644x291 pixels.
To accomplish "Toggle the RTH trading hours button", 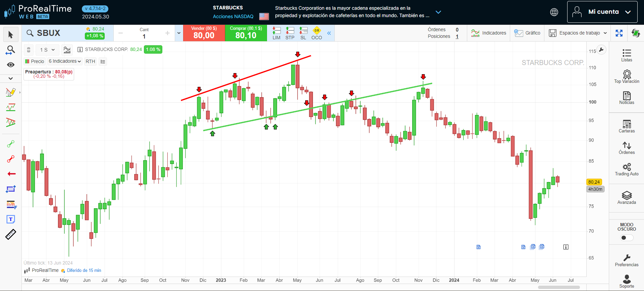I will (x=90, y=61).
